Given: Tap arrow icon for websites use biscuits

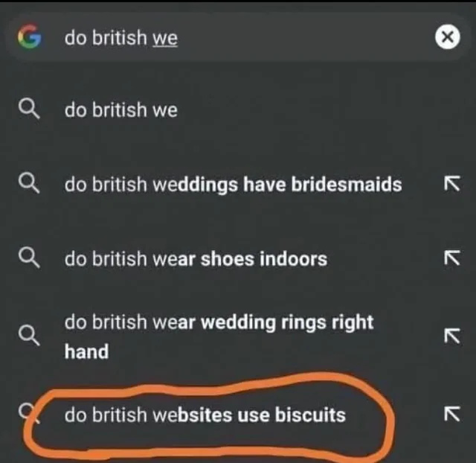Looking at the screenshot, I should [x=452, y=413].
